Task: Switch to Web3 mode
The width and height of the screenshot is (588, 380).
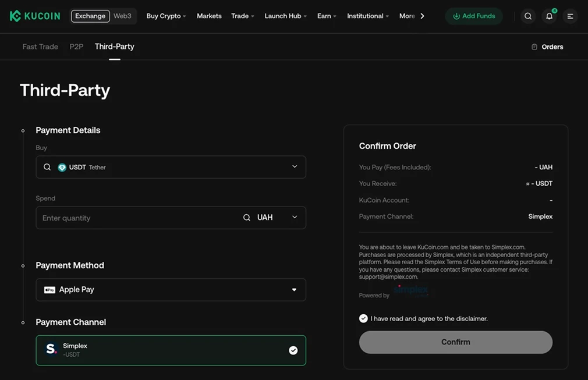Action: [x=122, y=16]
